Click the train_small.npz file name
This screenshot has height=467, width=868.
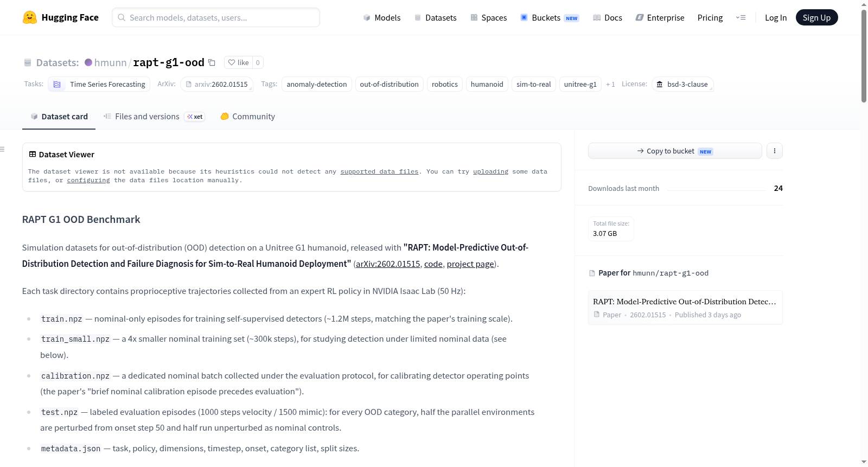(x=75, y=339)
